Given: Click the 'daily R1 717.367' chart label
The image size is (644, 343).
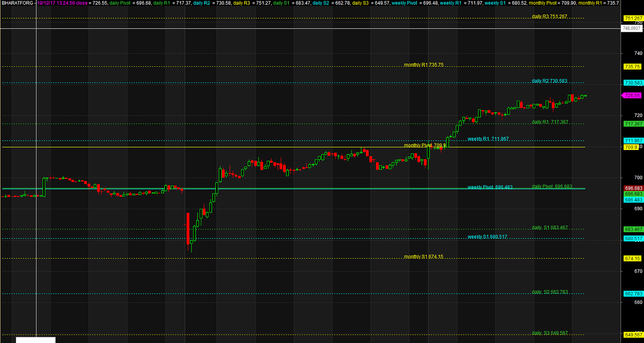Looking at the screenshot, I should (550, 122).
